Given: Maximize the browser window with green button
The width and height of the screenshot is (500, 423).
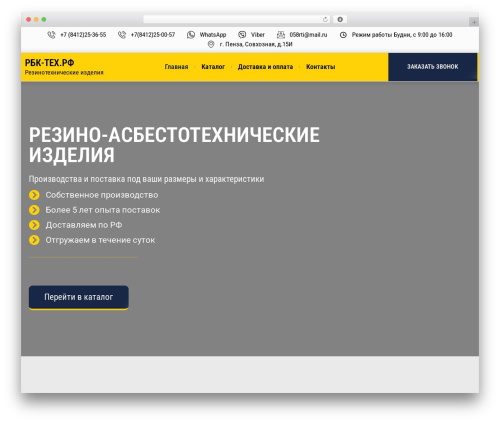Looking at the screenshot, I should tap(44, 20).
